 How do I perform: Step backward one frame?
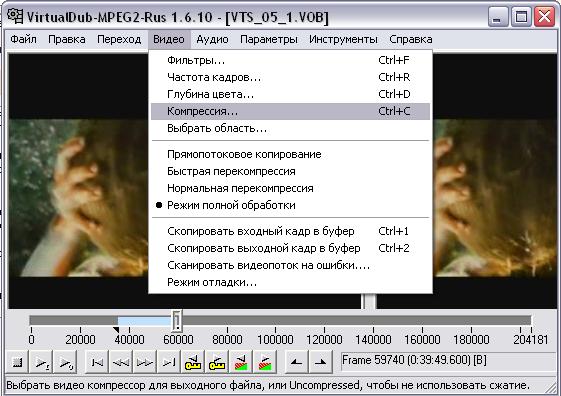[x=121, y=362]
